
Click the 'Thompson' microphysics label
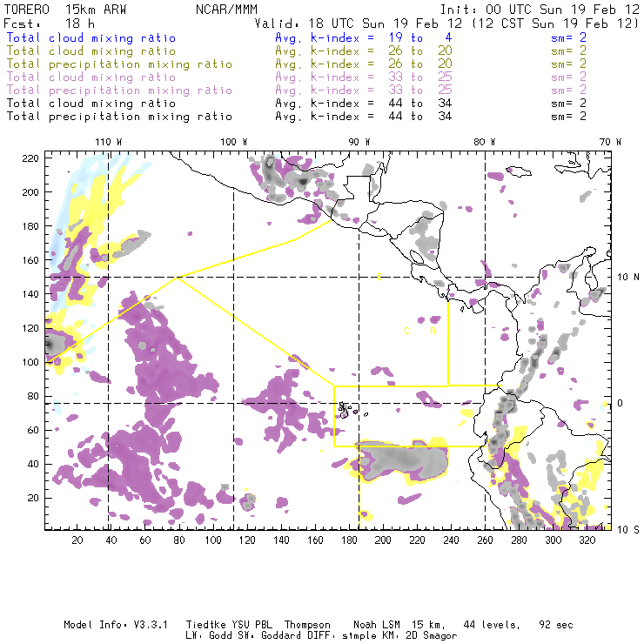click(307, 626)
